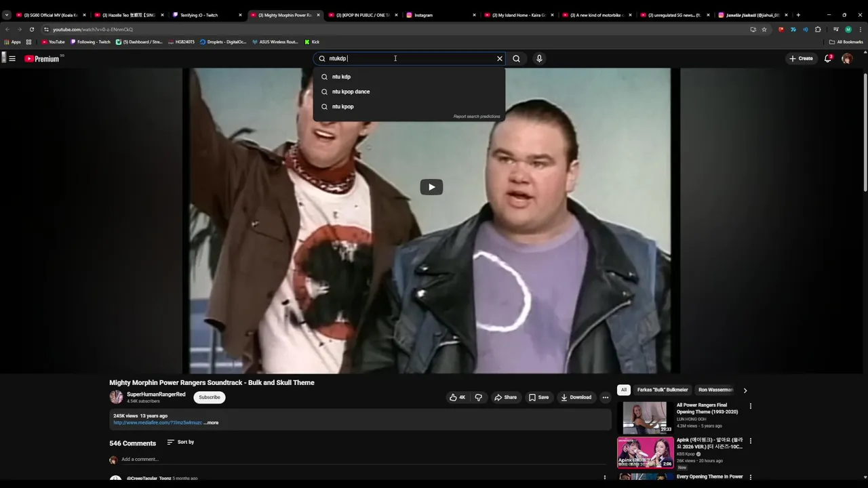Image resolution: width=868 pixels, height=488 pixels.
Task: Select the 'Farkas "Bulk" Bulkmeier' chip
Action: (663, 390)
